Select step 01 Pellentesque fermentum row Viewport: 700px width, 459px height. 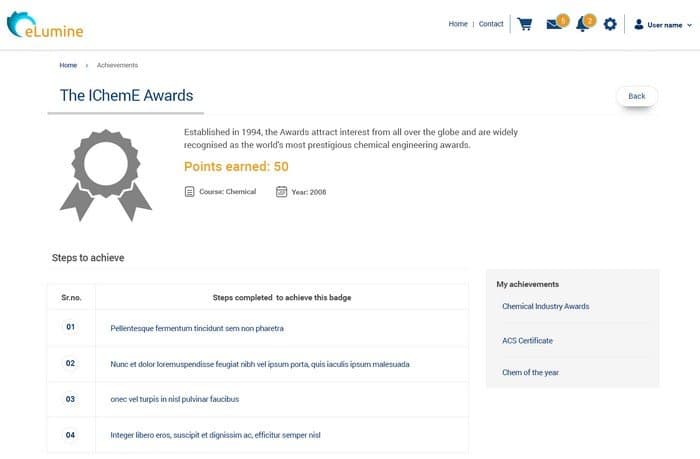click(258, 328)
